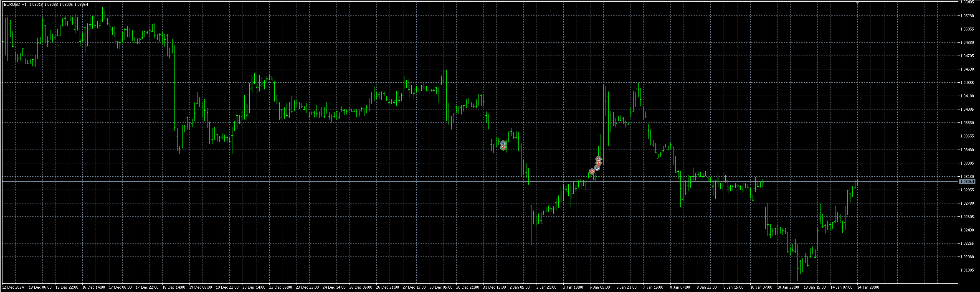Click the 1.02255 price scale label

(x=967, y=243)
